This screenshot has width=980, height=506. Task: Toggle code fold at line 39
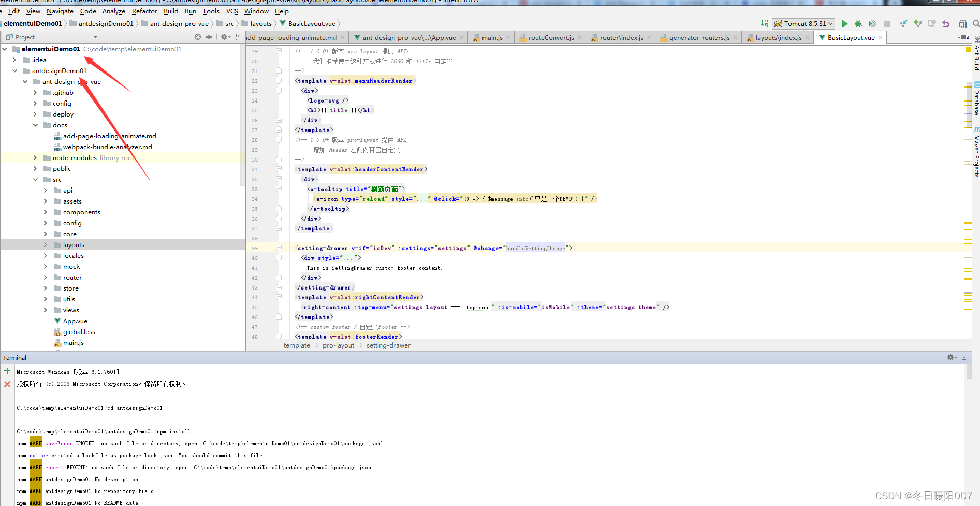279,248
